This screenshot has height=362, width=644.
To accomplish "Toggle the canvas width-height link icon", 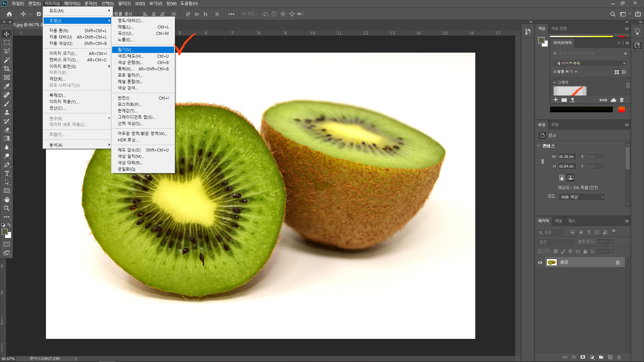I will coord(543,161).
